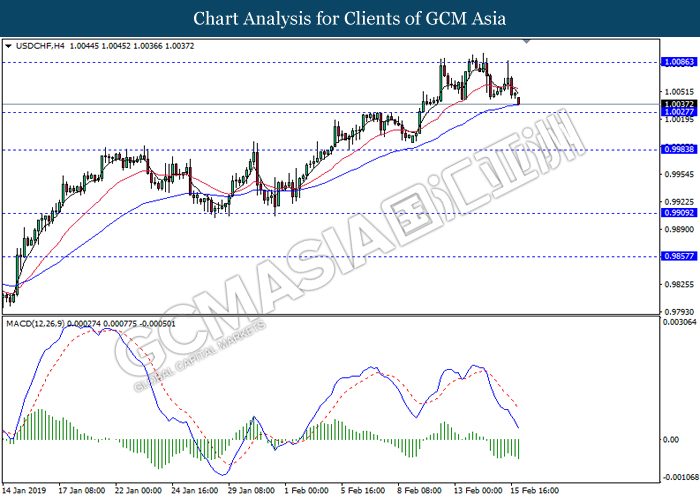Click the 15 Feb 16:00 time label
This screenshot has height=500, width=700.
point(534,491)
